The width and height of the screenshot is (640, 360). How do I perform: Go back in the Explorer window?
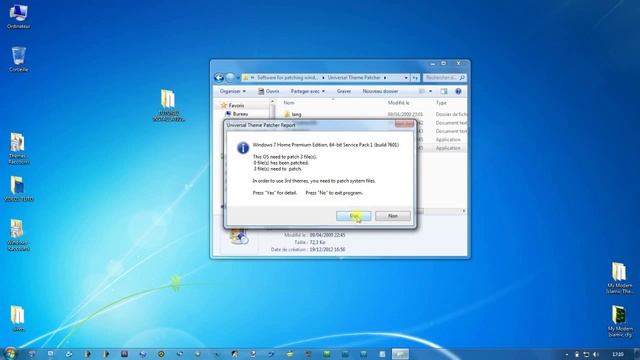click(219, 78)
